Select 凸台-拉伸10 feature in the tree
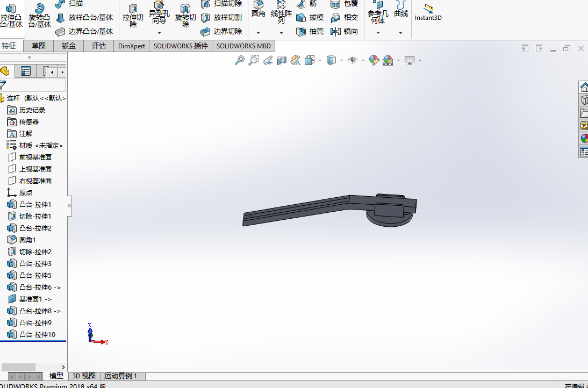This screenshot has width=588, height=388. click(32, 334)
